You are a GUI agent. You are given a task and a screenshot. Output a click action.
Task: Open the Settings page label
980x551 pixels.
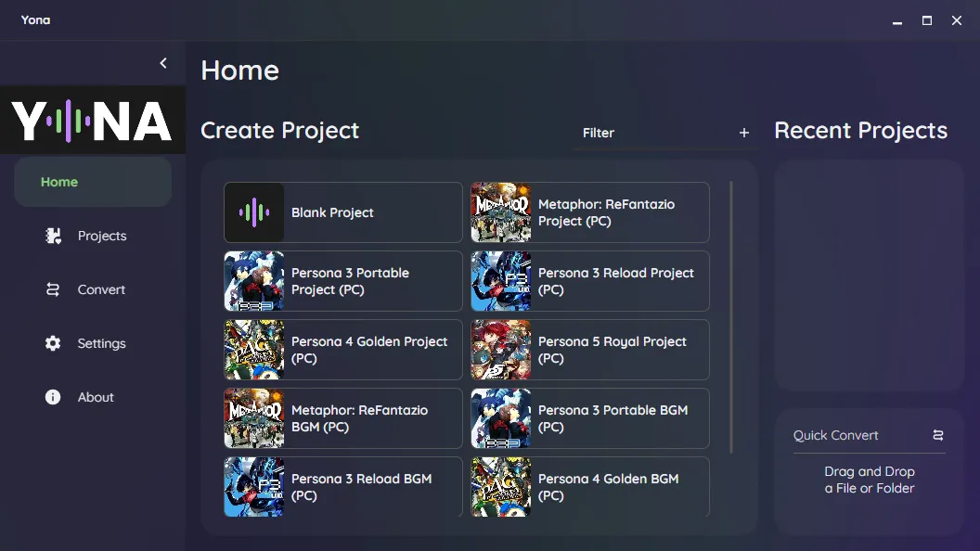pos(101,343)
